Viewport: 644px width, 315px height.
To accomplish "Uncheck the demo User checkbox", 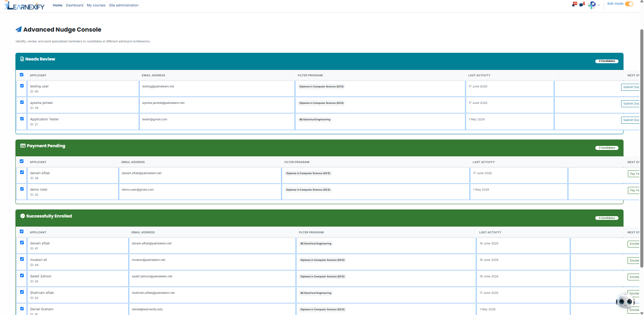I will coord(22,189).
